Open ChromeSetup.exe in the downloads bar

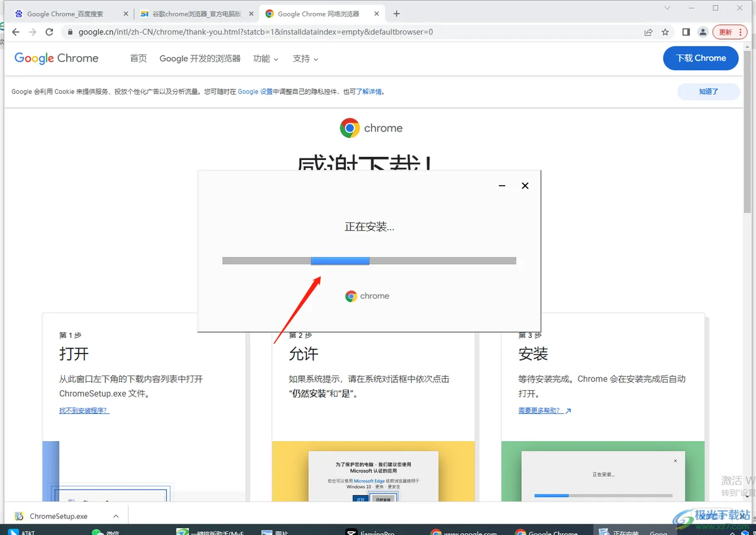pos(59,516)
